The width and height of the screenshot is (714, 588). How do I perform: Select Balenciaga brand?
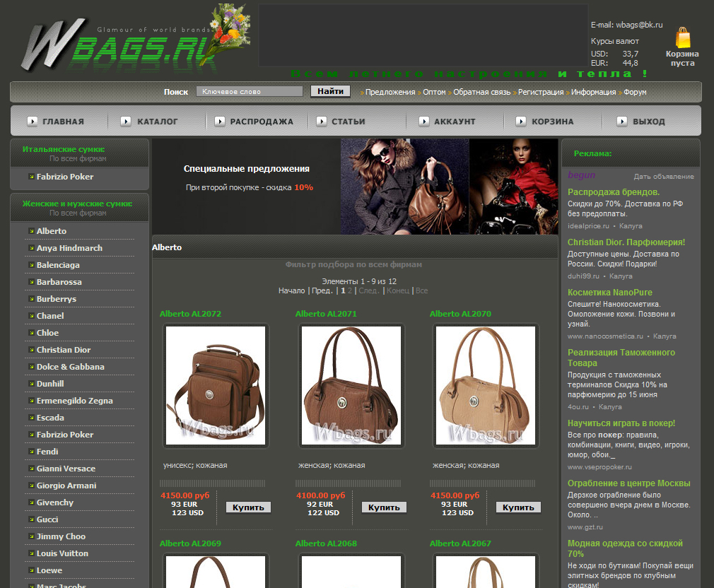[58, 265]
